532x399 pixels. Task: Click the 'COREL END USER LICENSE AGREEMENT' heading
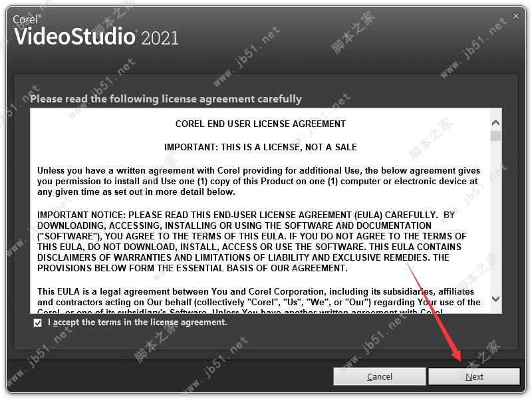pos(260,124)
